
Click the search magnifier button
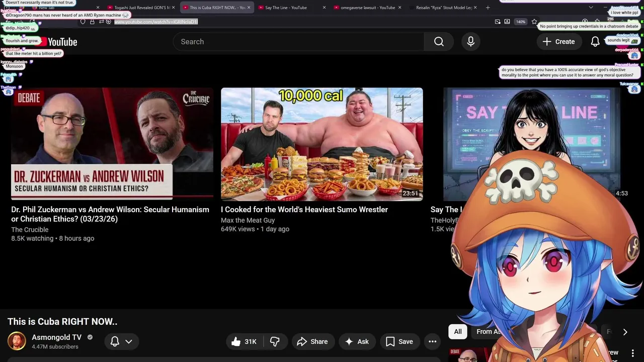[439, 42]
